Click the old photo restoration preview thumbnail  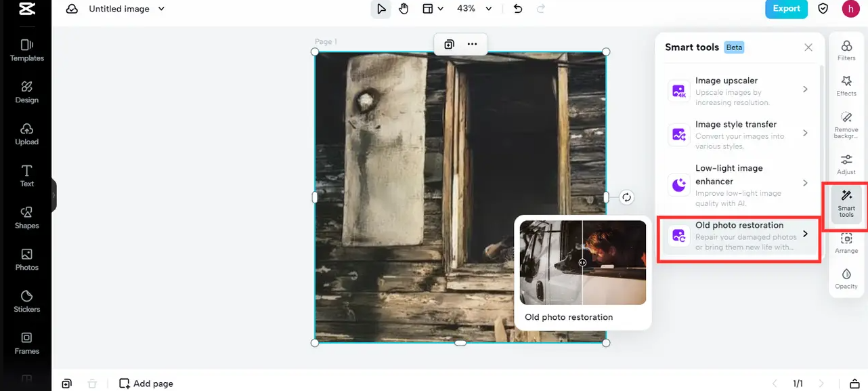click(x=583, y=262)
